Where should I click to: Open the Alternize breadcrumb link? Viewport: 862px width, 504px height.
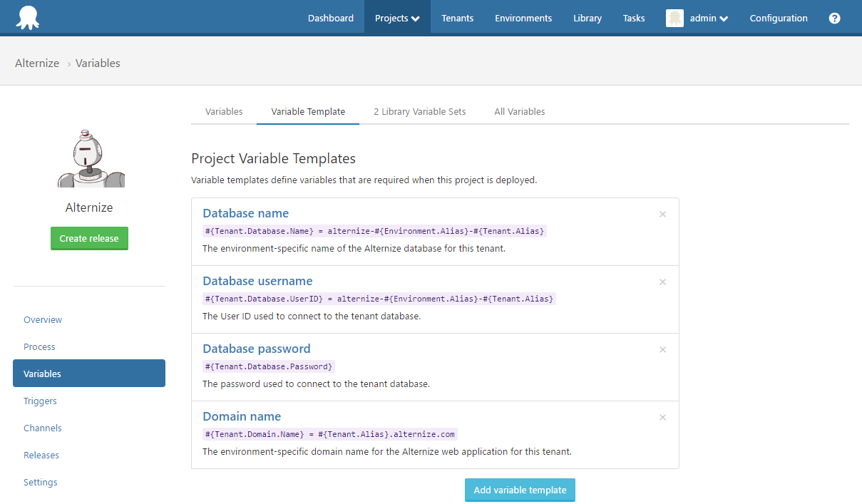point(37,63)
